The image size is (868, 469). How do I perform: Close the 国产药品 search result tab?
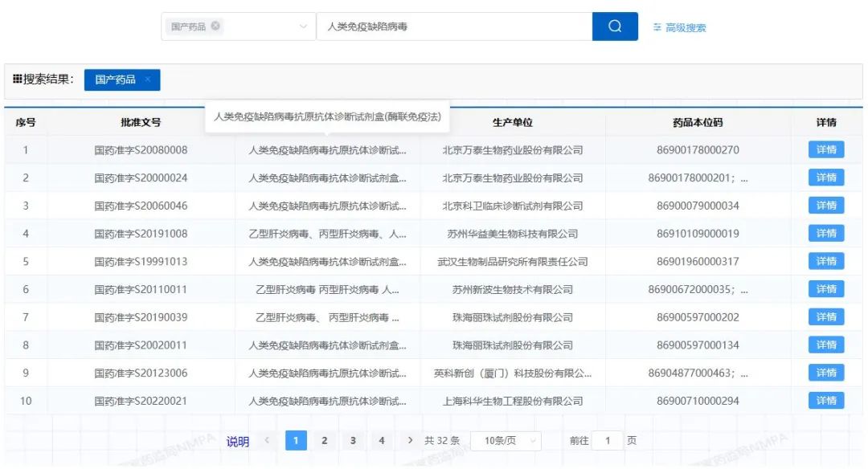pos(148,80)
